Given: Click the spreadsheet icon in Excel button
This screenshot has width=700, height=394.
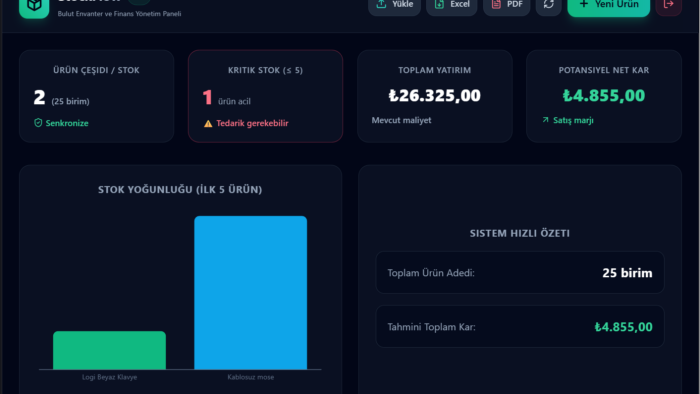Looking at the screenshot, I should click(439, 4).
